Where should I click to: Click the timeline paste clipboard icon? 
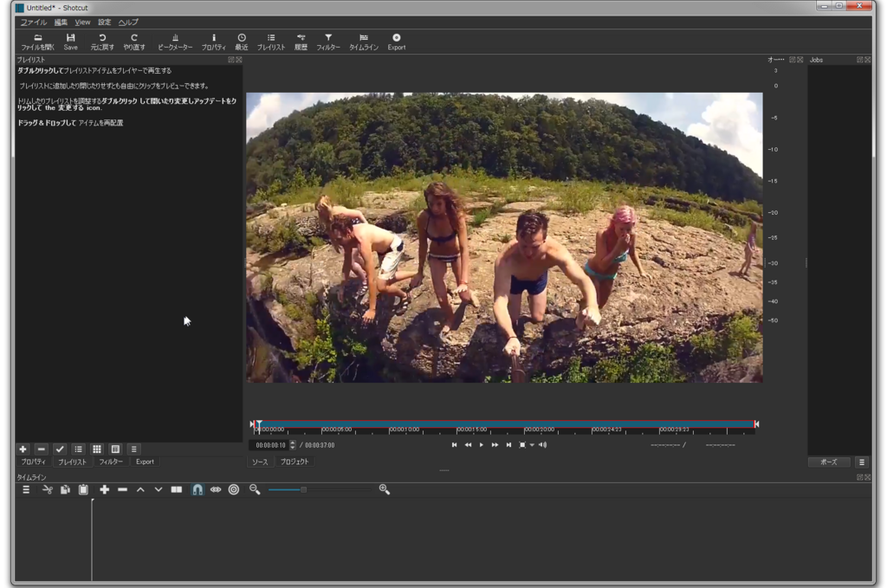pyautogui.click(x=83, y=489)
